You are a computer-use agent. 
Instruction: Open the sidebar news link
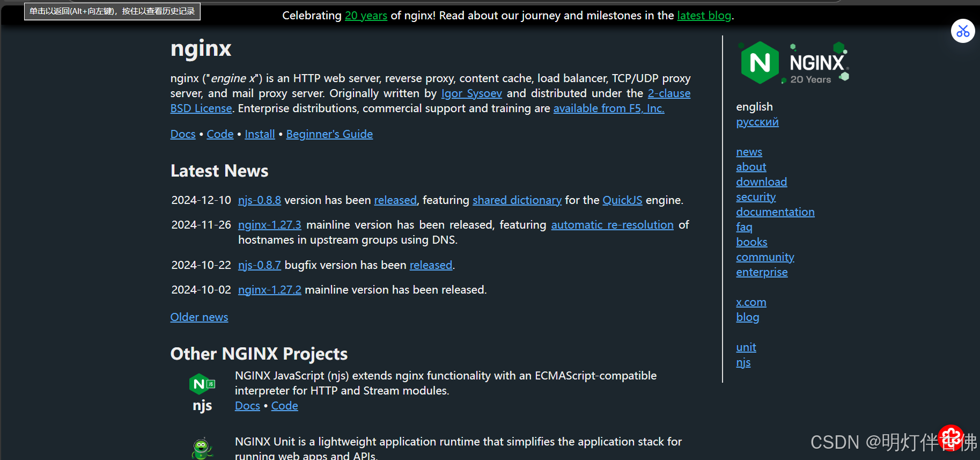(x=749, y=152)
